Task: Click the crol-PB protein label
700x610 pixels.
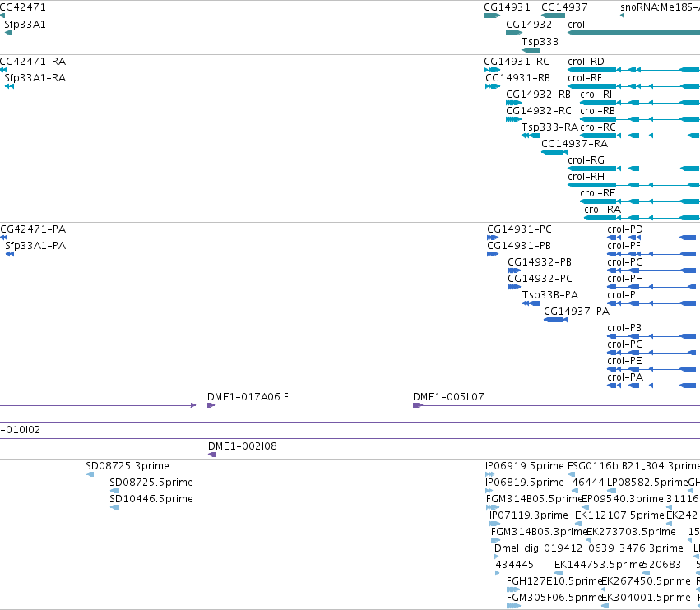Action: coord(624,328)
